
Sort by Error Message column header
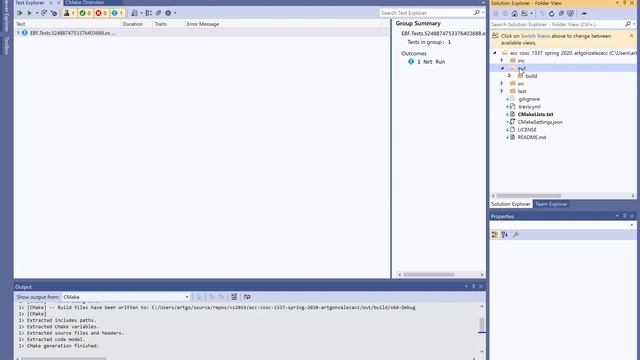(x=203, y=24)
